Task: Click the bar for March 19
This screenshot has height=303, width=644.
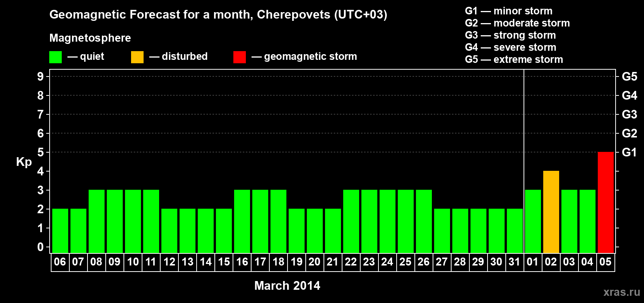Action: pos(296,231)
